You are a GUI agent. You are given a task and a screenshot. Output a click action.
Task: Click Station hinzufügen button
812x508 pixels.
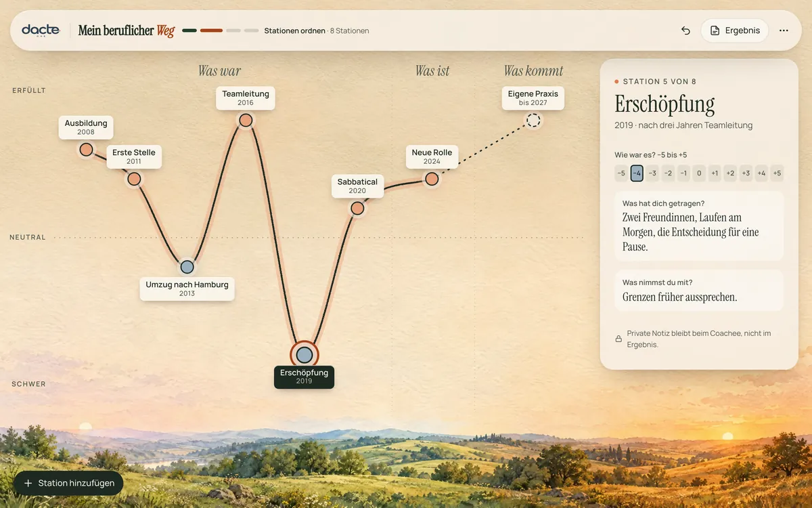tap(68, 483)
